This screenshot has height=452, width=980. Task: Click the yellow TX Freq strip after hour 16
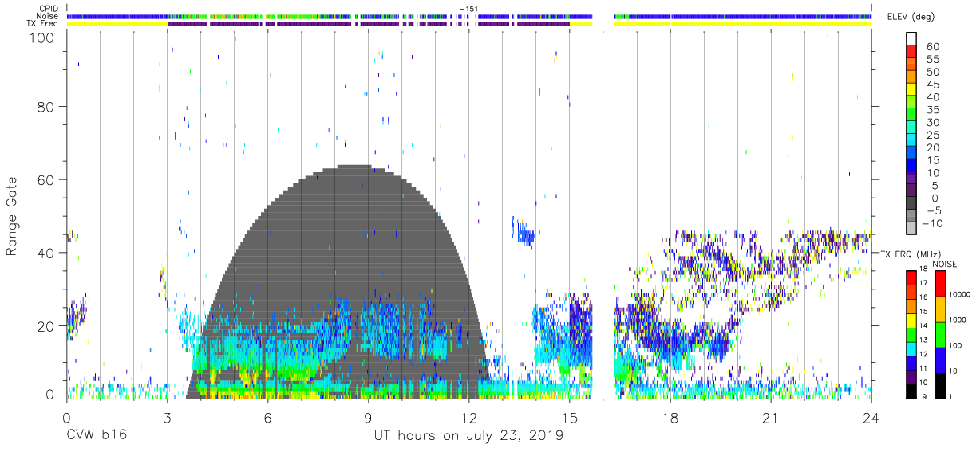[743, 24]
